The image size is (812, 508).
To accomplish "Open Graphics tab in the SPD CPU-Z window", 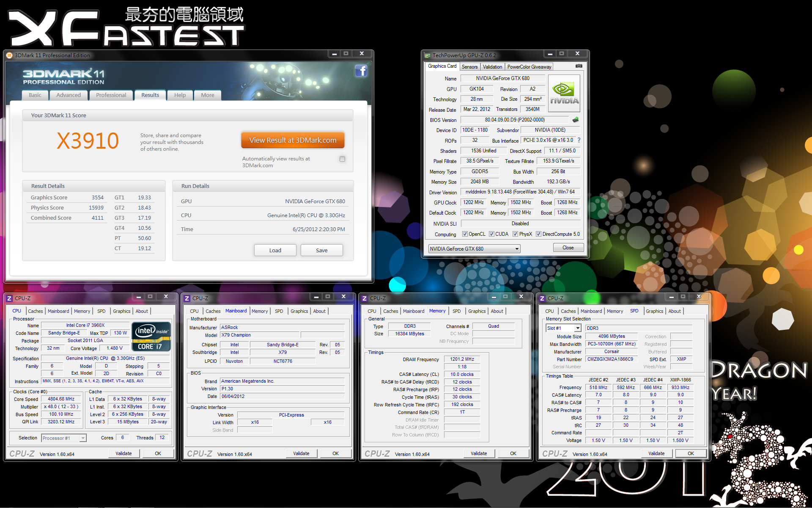I will tap(654, 311).
